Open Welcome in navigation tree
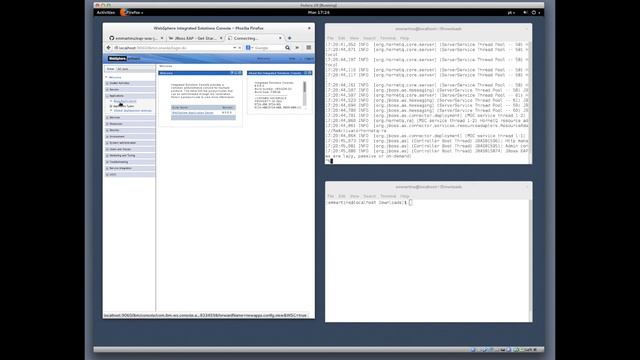This screenshot has width=640, height=360. 115,77
